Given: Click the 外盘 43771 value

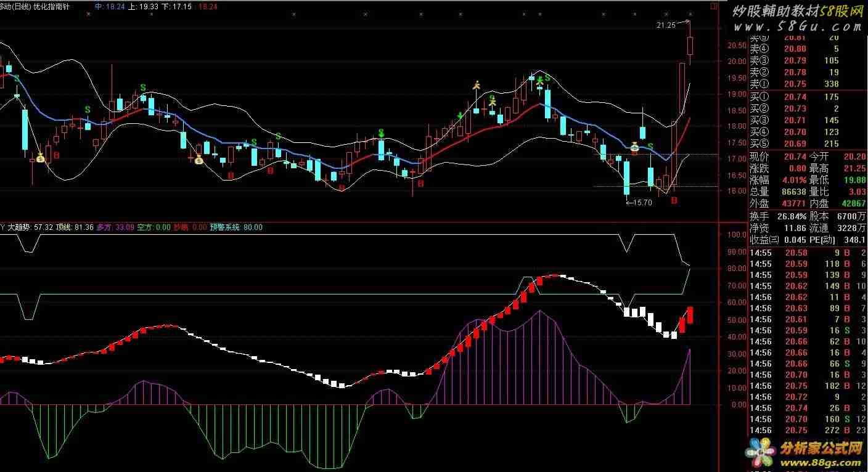Looking at the screenshot, I should click(x=793, y=203).
